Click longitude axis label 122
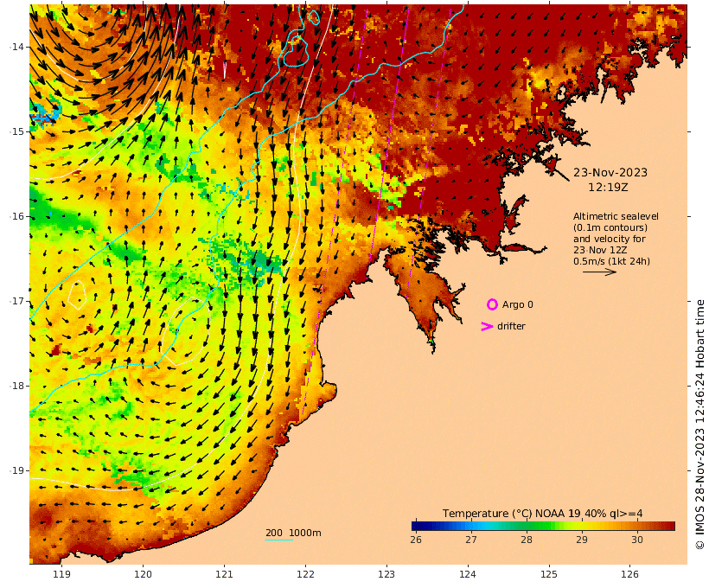Image resolution: width=709 pixels, height=588 pixels. tap(305, 574)
